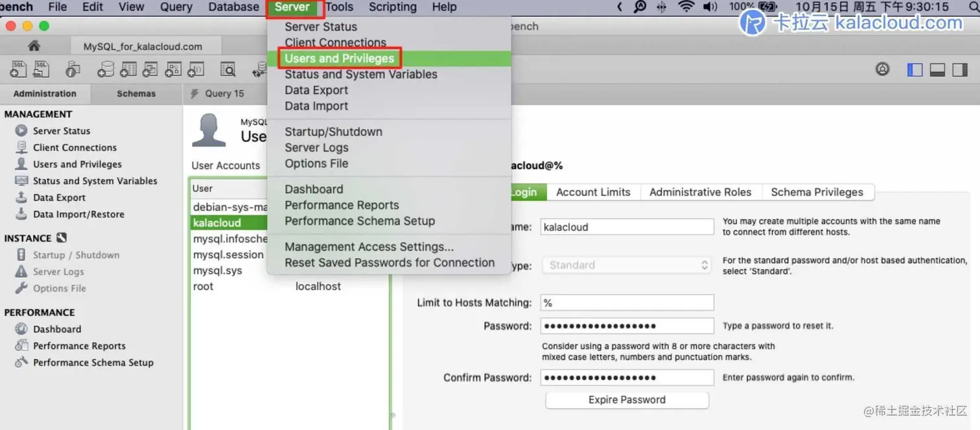
Task: Toggle the bottom output panel
Action: tap(937, 69)
